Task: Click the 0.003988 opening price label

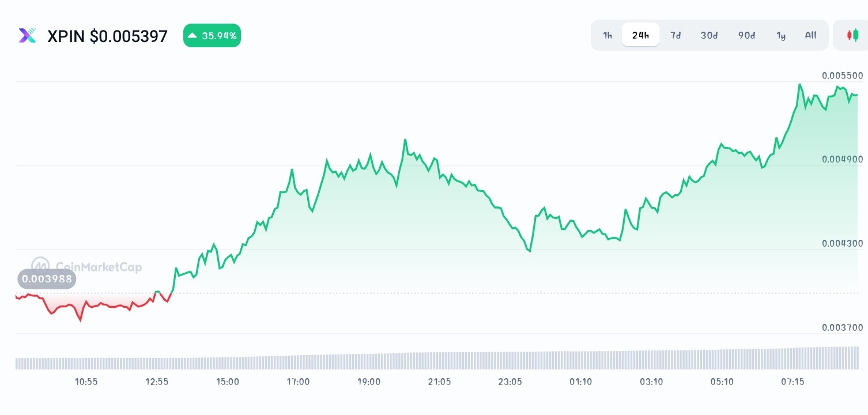Action: point(47,279)
